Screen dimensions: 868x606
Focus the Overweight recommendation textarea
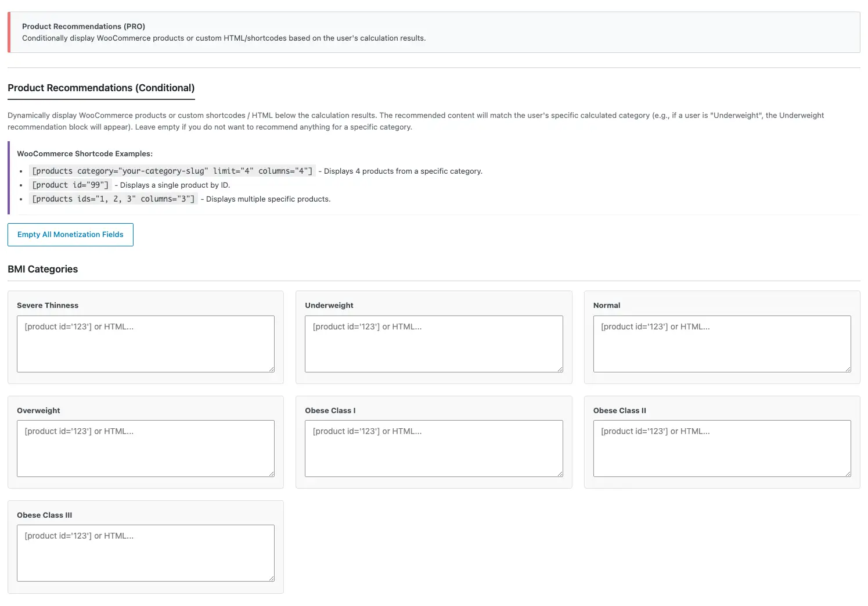click(x=146, y=449)
